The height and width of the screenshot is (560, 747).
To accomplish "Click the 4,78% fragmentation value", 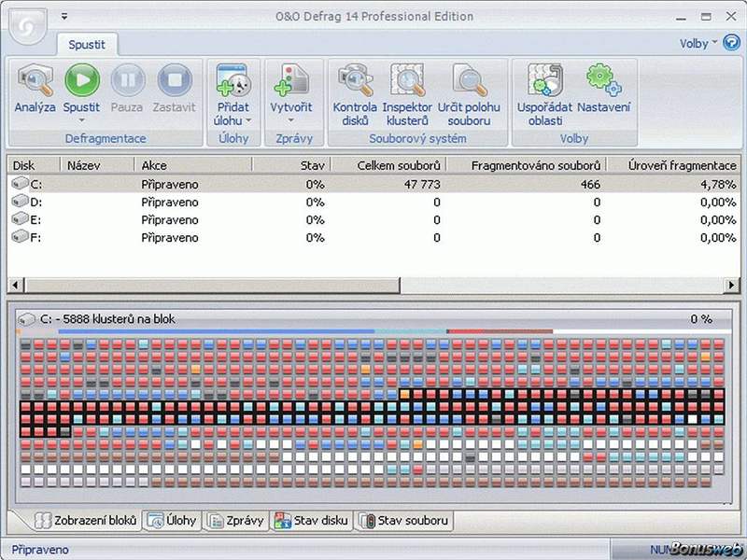I will coord(718,184).
